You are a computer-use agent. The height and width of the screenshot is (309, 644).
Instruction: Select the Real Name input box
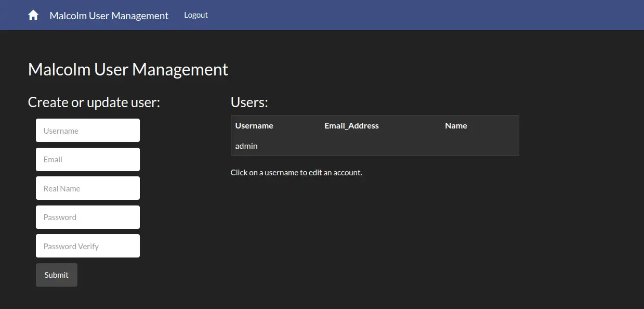[x=87, y=188]
